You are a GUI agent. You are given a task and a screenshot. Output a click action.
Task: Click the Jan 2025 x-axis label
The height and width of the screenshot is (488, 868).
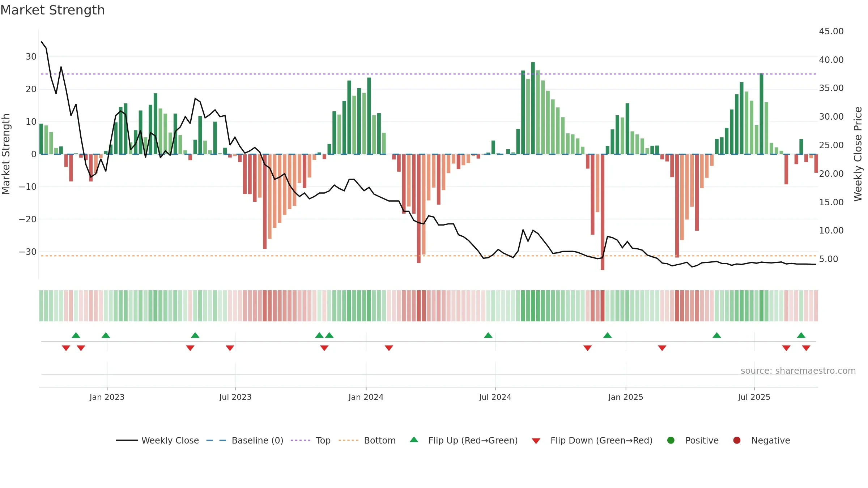coord(626,397)
